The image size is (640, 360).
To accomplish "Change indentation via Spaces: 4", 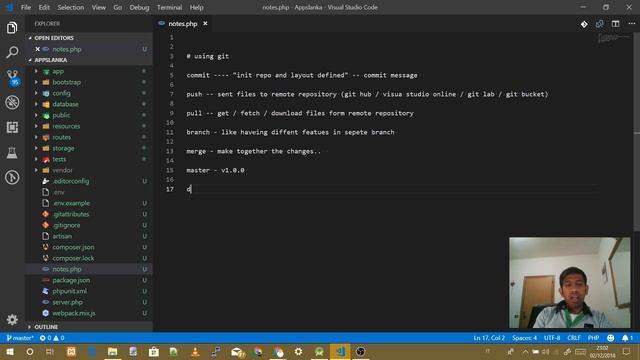I will click(x=524, y=338).
